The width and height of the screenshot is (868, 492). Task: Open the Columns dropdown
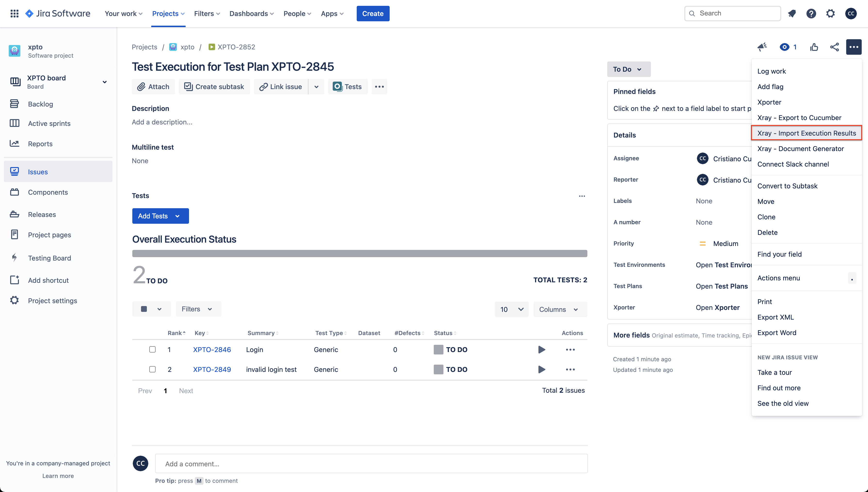point(560,309)
